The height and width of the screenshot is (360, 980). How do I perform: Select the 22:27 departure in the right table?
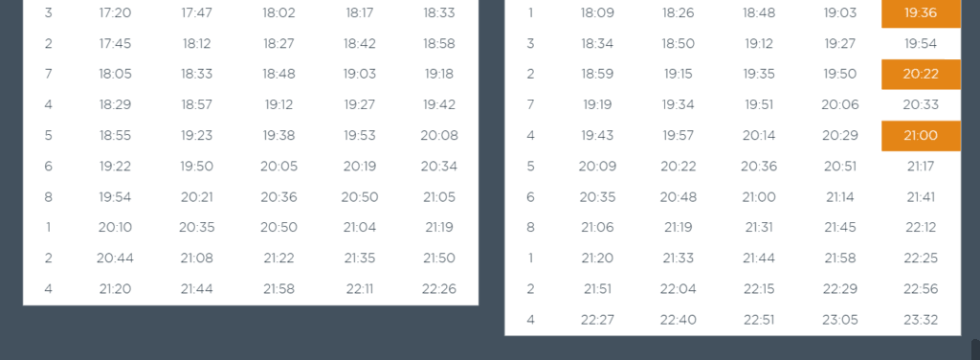[597, 320]
